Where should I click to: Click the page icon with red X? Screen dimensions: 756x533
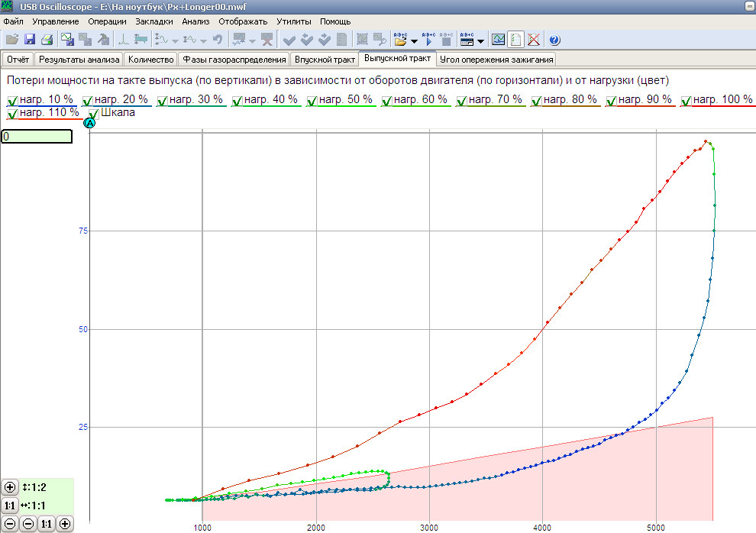pyautogui.click(x=534, y=40)
